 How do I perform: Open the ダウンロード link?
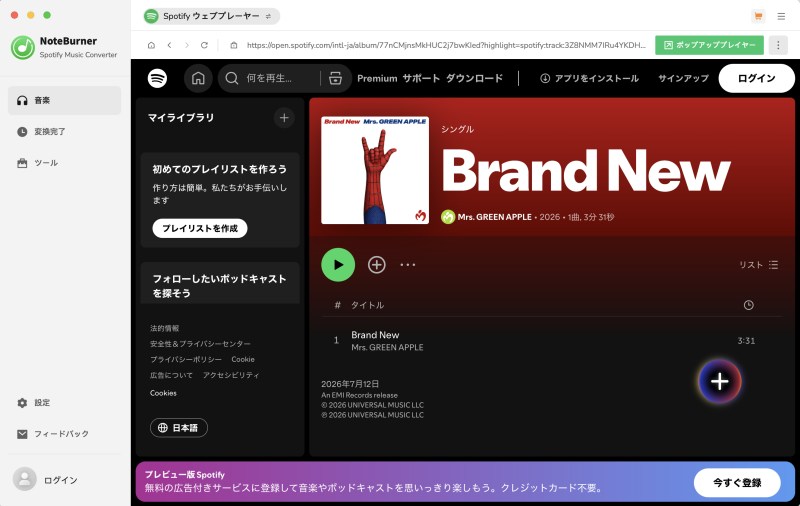click(x=474, y=78)
